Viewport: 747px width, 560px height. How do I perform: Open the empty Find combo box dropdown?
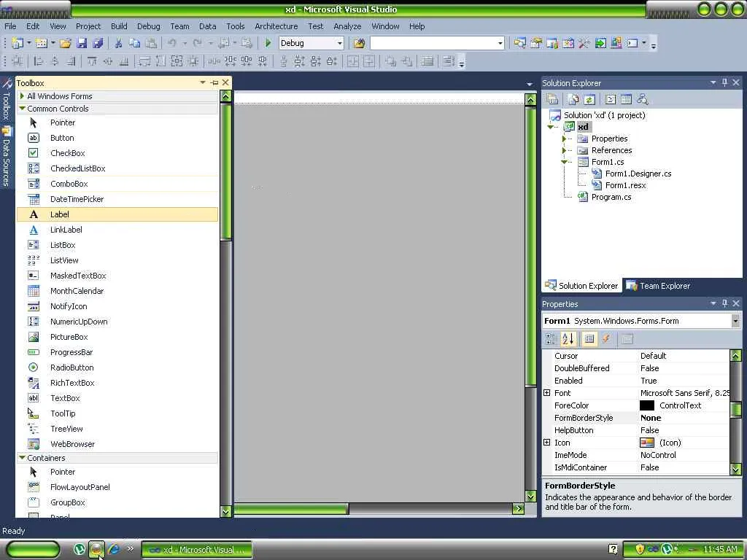500,43
